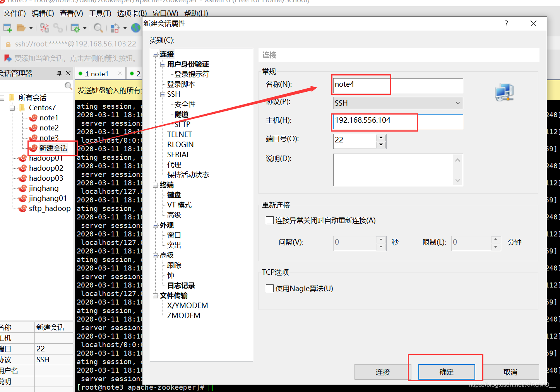The height and width of the screenshot is (392, 560).
Task: Click the session properties gear icon
Action: point(75,28)
